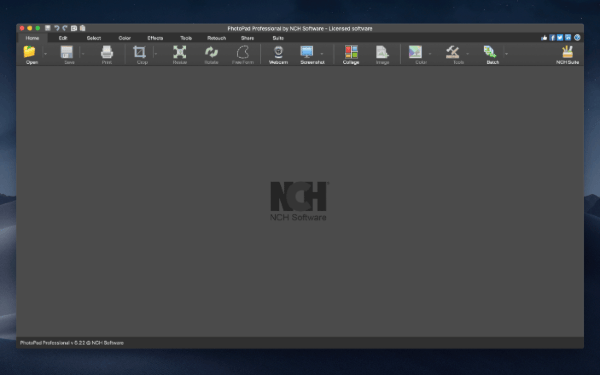Click the Screenshot monitor icon
Viewport: 600px width, 375px height.
pos(307,52)
